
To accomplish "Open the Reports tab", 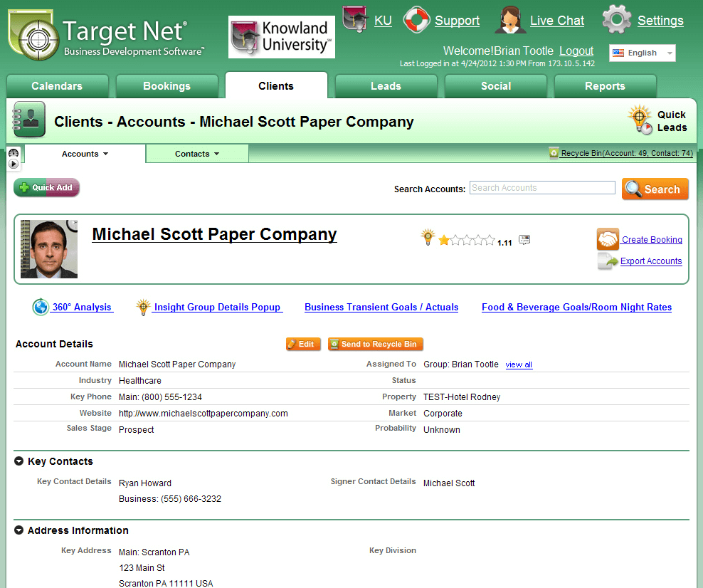I will [606, 86].
